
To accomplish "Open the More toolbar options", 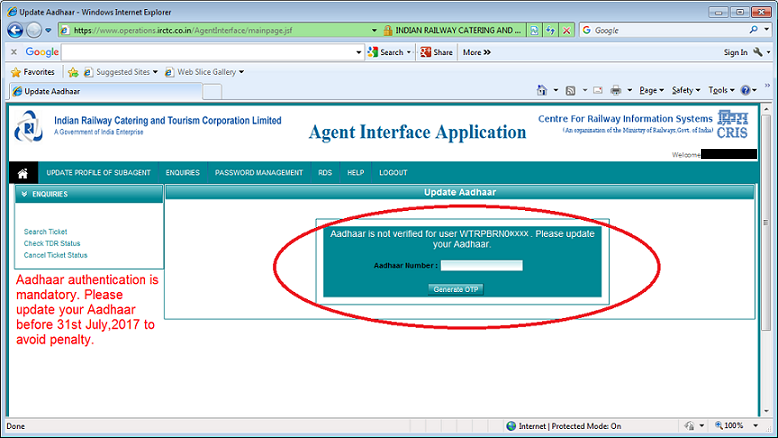I will pos(477,52).
